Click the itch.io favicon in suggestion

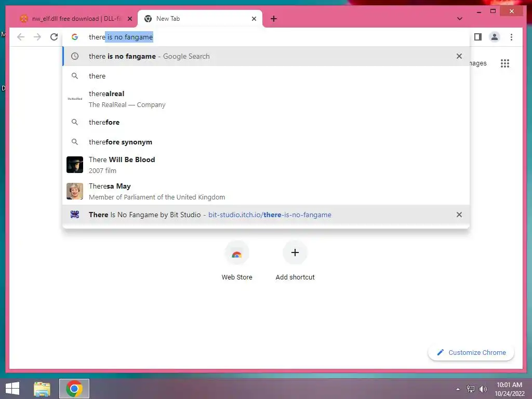(75, 215)
